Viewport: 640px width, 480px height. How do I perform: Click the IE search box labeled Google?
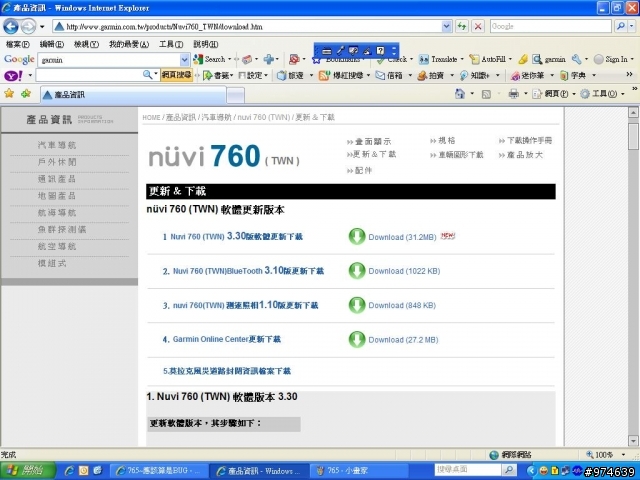(551, 27)
